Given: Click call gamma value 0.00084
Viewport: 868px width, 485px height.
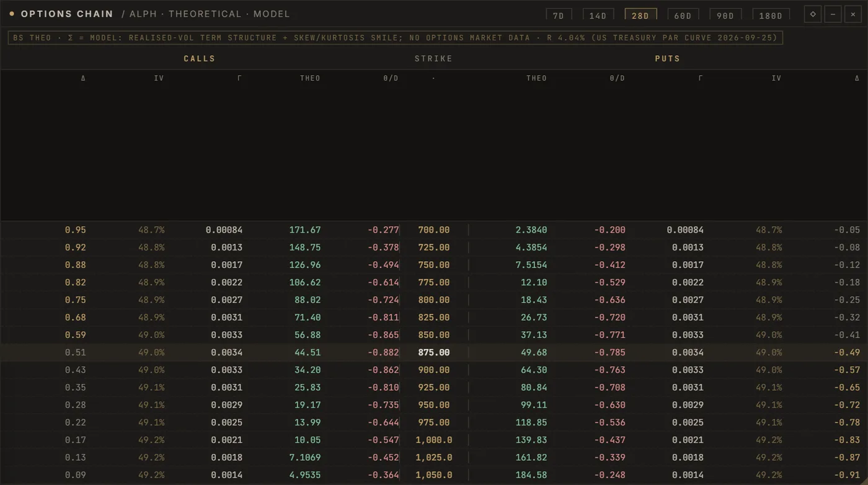Looking at the screenshot, I should click(224, 230).
